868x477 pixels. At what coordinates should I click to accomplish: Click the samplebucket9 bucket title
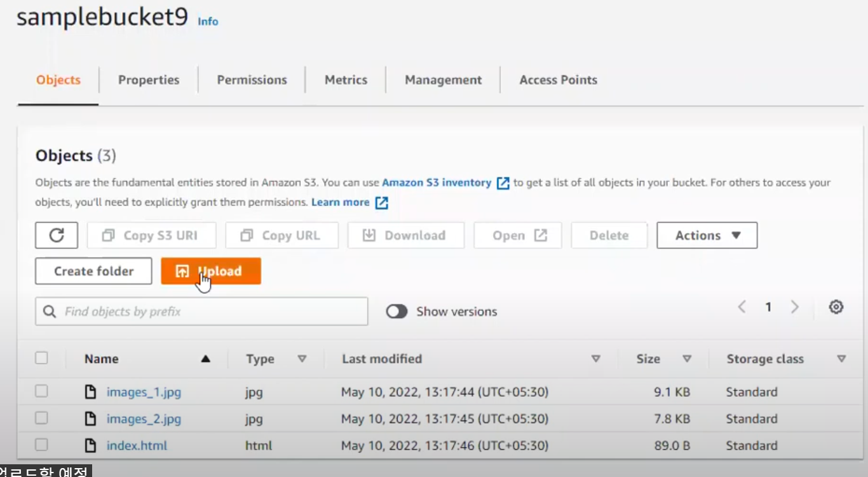[102, 18]
